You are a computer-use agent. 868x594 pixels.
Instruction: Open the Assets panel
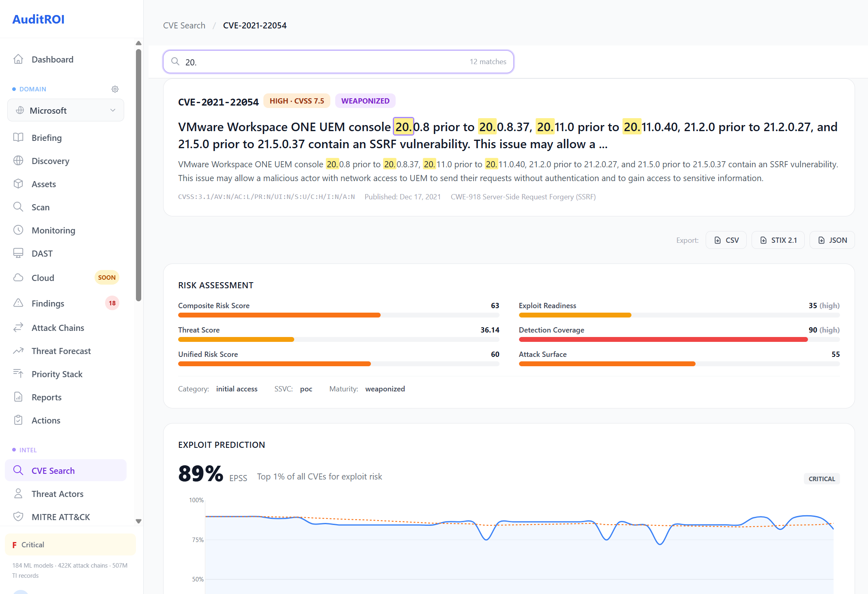coord(43,184)
